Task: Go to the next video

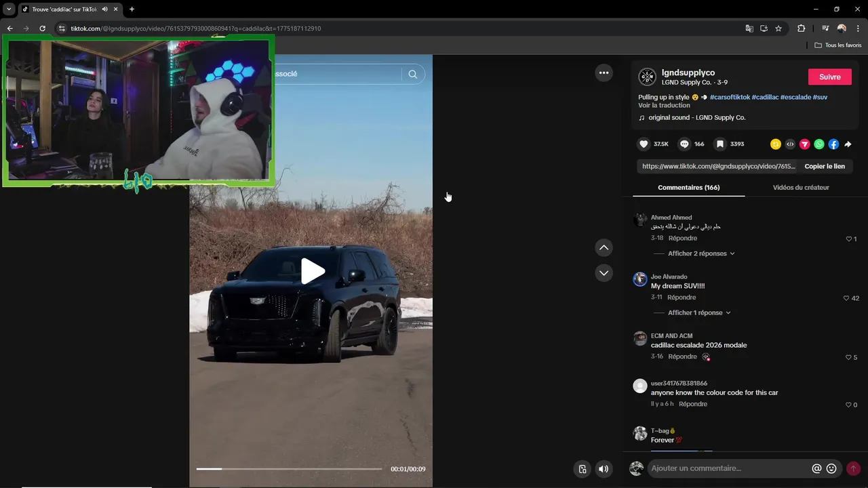Action: (x=604, y=273)
